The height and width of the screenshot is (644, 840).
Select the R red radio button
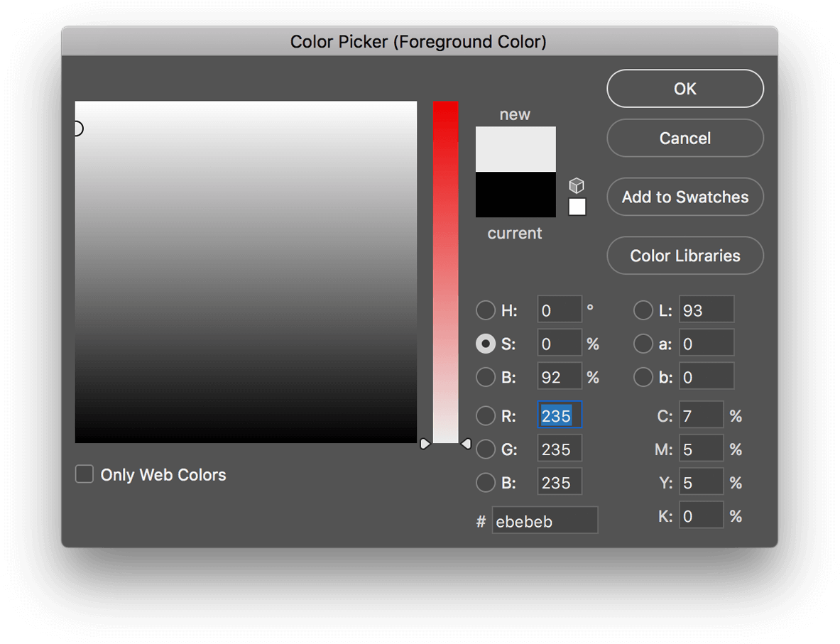(486, 415)
